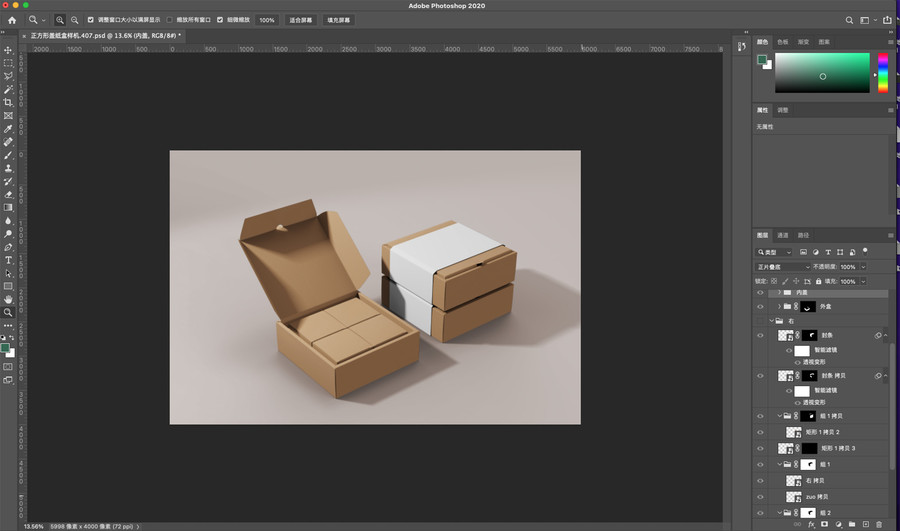
Task: Select the Blur tool
Action: [8, 221]
